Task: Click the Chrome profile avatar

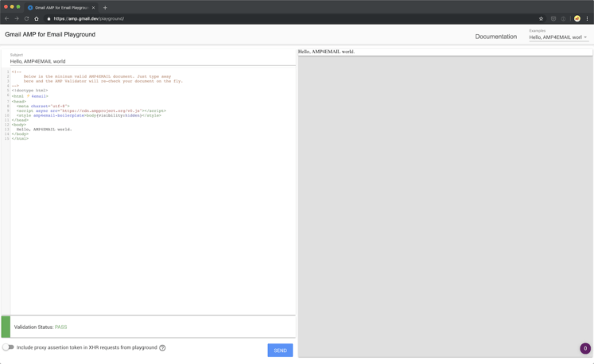Action: click(577, 18)
